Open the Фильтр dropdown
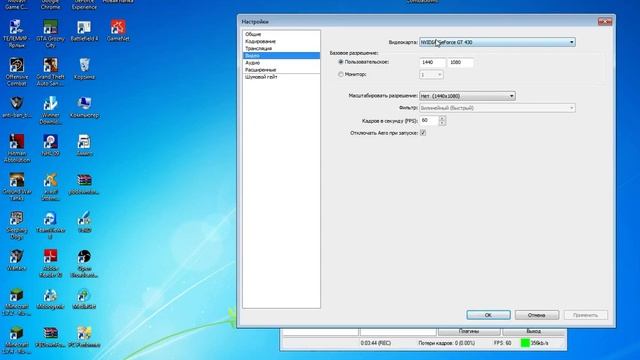 pos(497,108)
